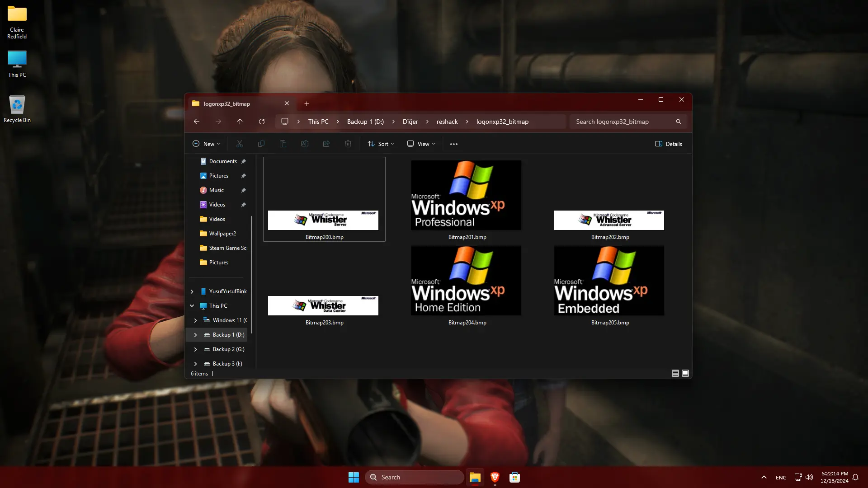Viewport: 868px width, 488px height.
Task: Toggle the Details pane
Action: 669,144
